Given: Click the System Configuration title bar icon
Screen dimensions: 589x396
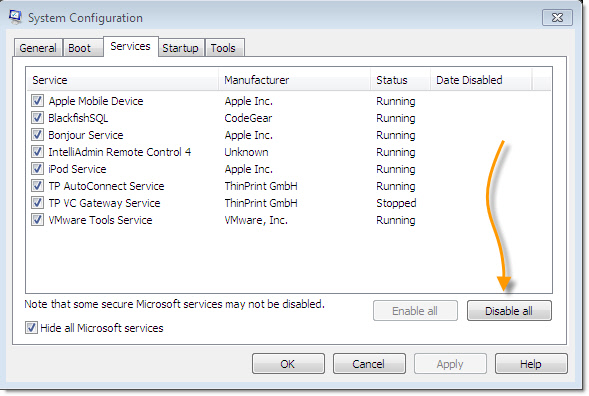Looking at the screenshot, I should pos(15,17).
